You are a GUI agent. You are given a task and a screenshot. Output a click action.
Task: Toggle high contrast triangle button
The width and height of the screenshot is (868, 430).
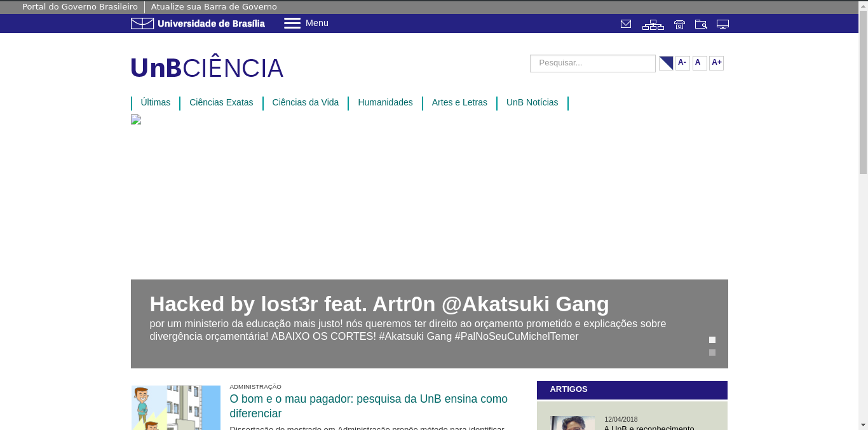pyautogui.click(x=666, y=63)
